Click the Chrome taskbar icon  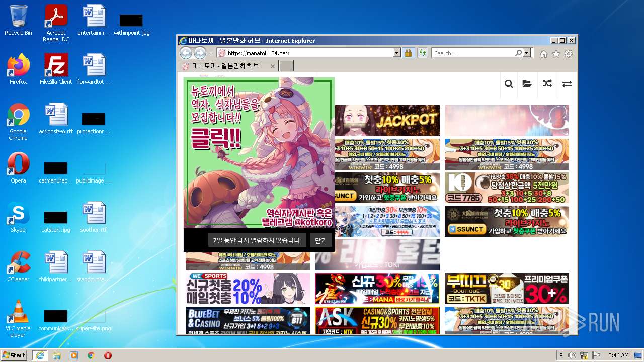91,355
